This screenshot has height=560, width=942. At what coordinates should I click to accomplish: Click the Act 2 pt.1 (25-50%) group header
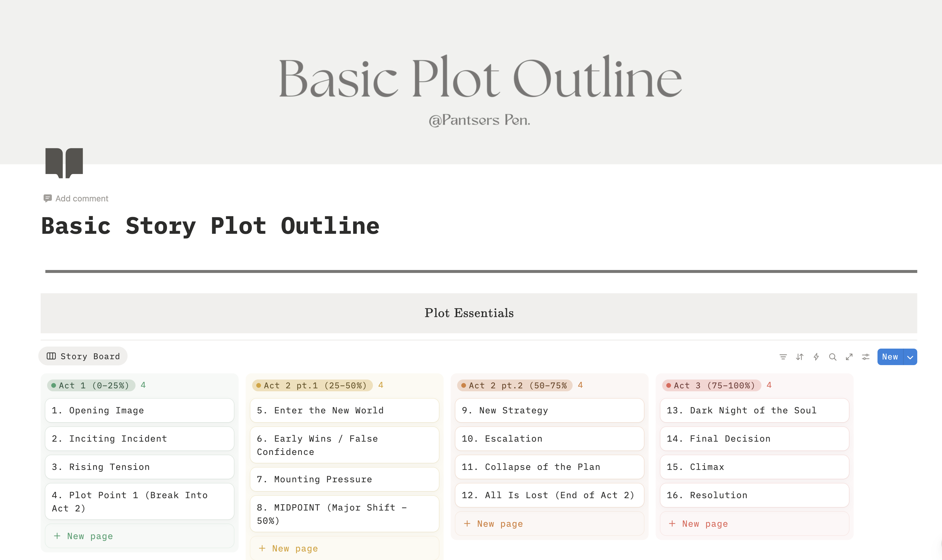(x=313, y=385)
